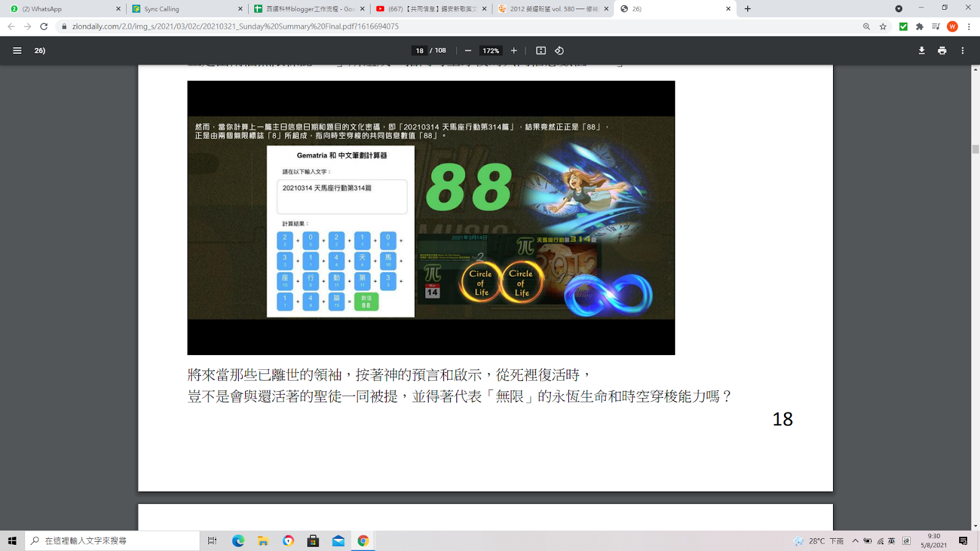Switch to the WhatsApp tab
Image resolution: width=980 pixels, height=551 pixels.
pyautogui.click(x=64, y=9)
